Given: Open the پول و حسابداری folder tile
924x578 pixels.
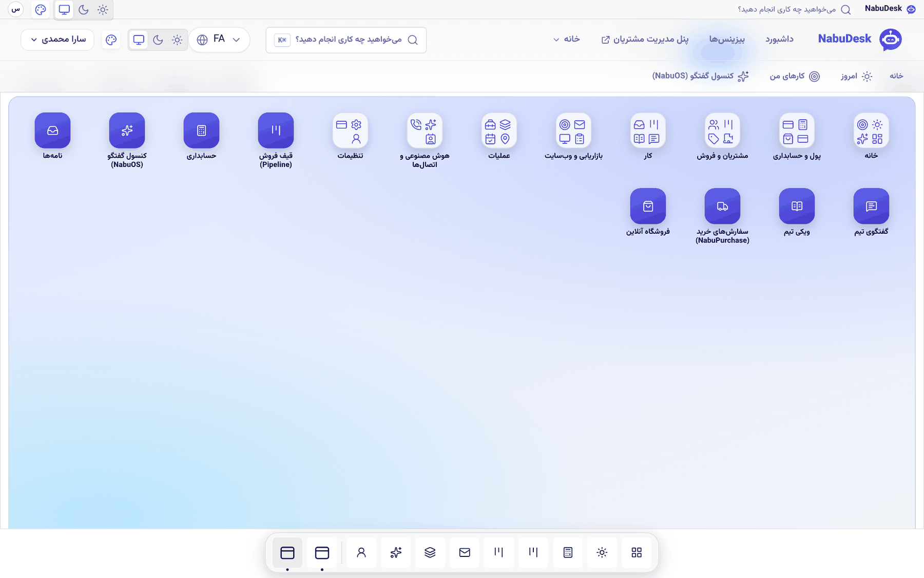Looking at the screenshot, I should 797,131.
